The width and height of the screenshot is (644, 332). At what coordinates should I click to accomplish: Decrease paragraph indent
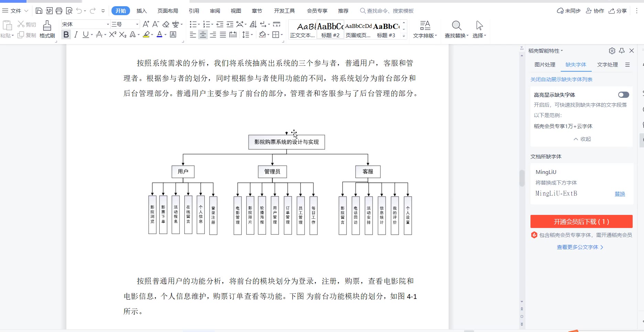pyautogui.click(x=220, y=24)
